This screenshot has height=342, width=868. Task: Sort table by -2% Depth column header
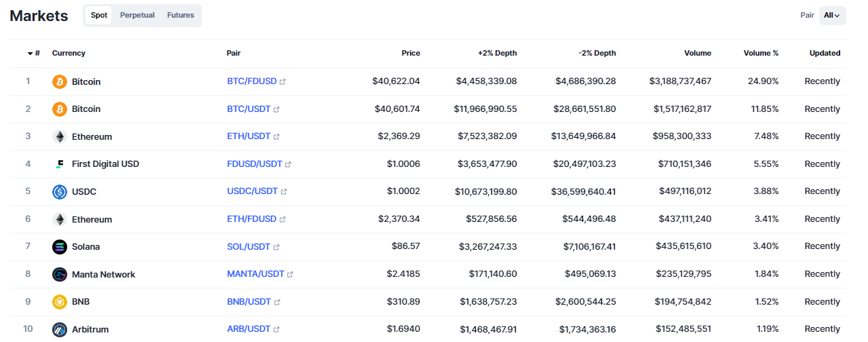(597, 53)
